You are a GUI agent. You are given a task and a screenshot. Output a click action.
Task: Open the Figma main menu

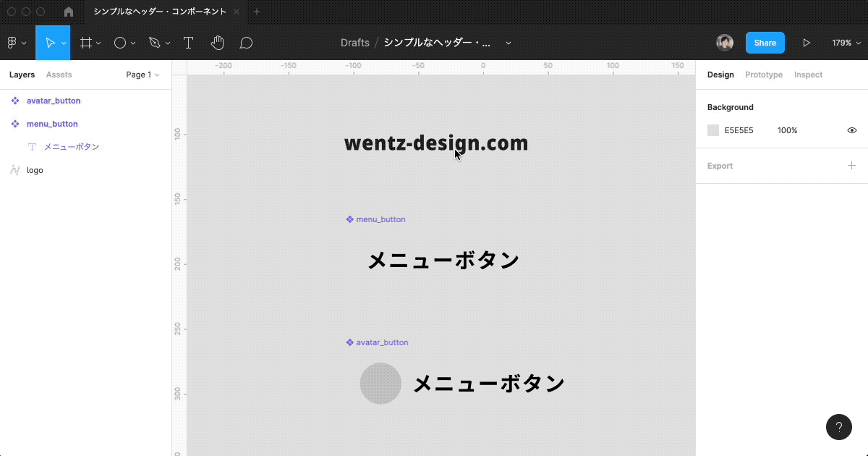pyautogui.click(x=12, y=43)
